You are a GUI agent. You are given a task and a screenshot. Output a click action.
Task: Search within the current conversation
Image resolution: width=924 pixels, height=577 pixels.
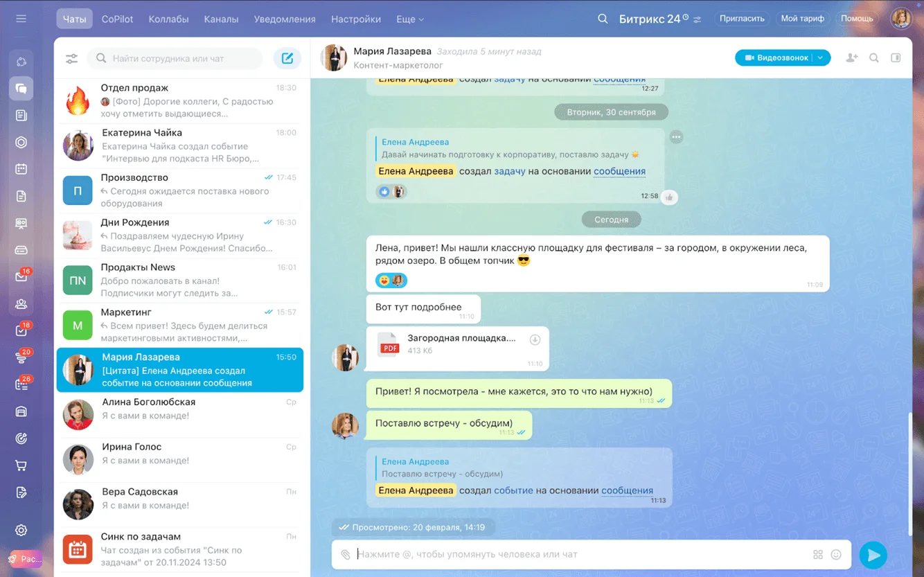click(x=874, y=58)
